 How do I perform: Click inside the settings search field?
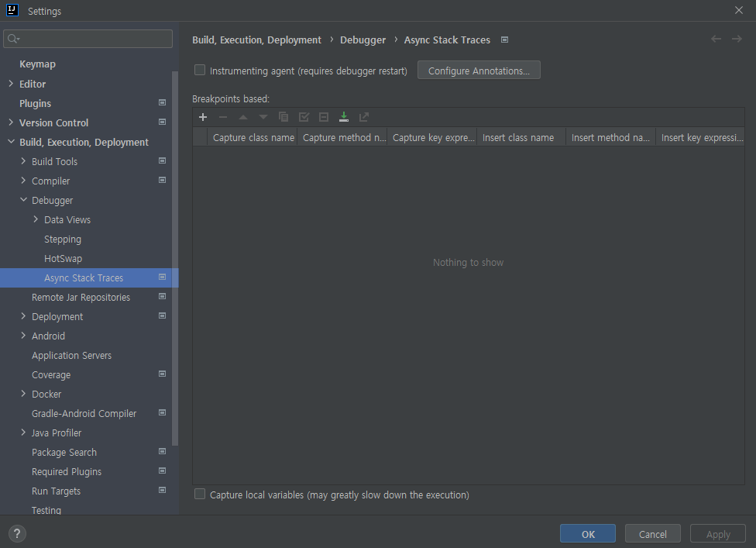point(88,39)
